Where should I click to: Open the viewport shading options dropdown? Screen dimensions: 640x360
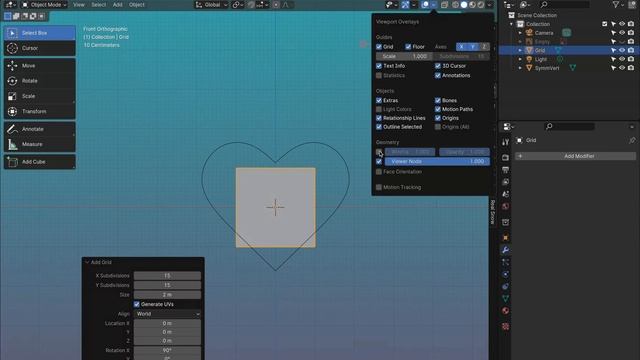(x=489, y=5)
